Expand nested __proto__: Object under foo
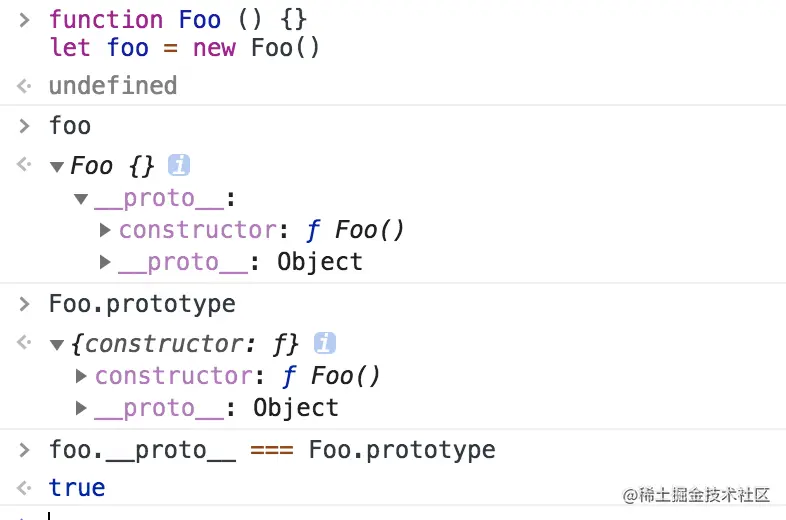Screen dimensions: 786x520 105,262
